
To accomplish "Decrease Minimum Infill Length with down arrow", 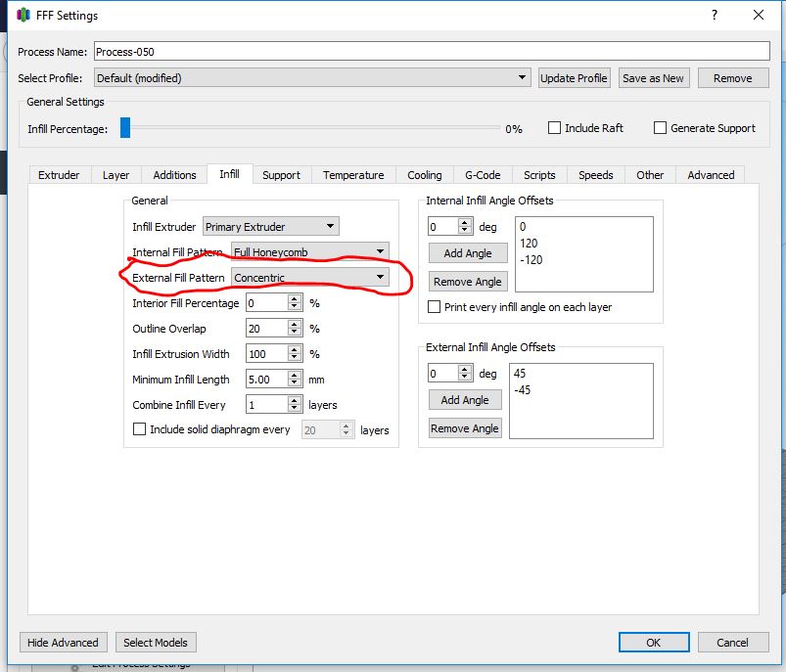I will (x=295, y=383).
